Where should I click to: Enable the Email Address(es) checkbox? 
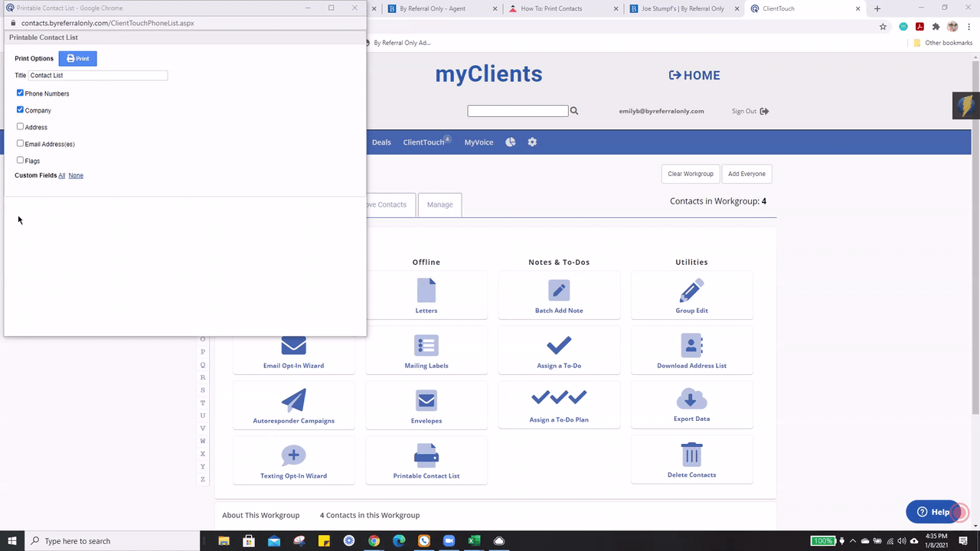coord(20,143)
